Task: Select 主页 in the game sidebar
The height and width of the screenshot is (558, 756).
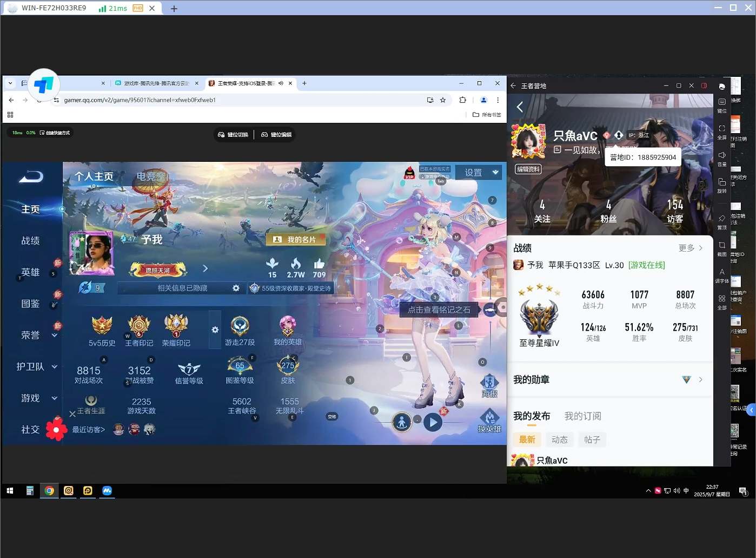Action: coord(30,209)
